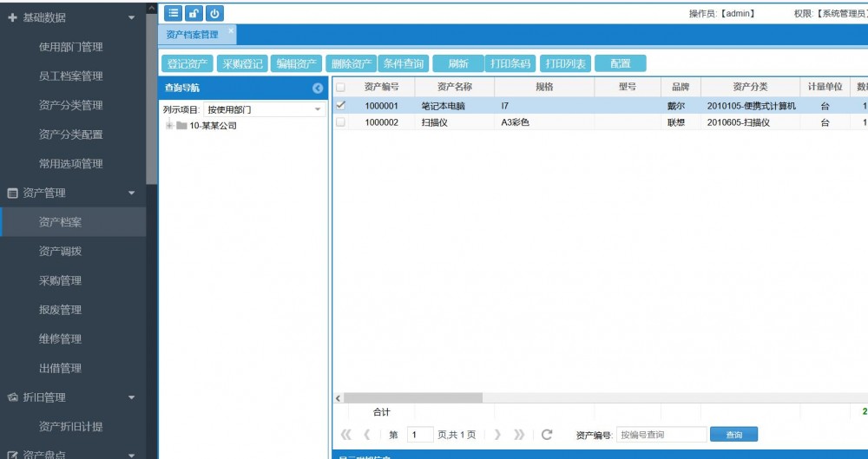This screenshot has width=868, height=459.
Task: Click the 编辑资产 button
Action: click(x=296, y=63)
